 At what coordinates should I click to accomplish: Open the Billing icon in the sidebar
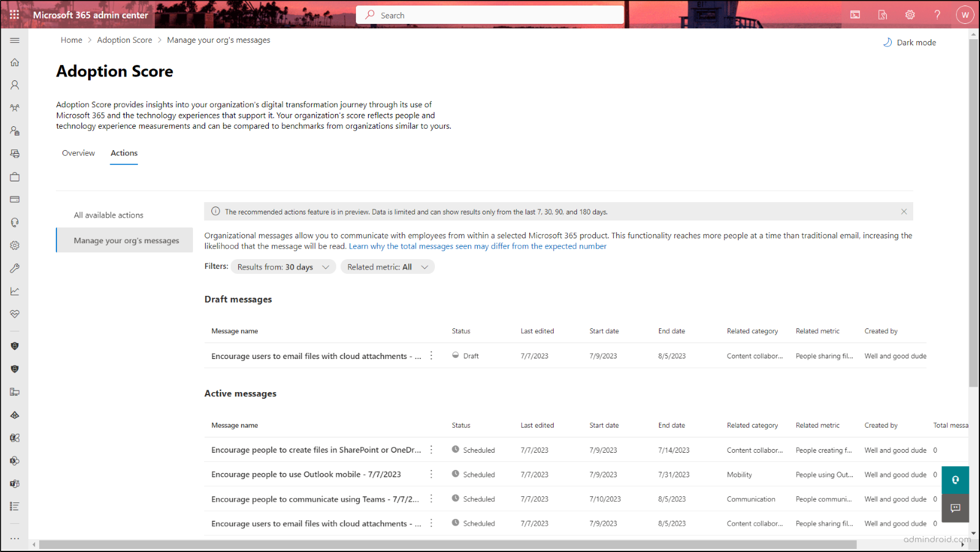coord(15,199)
